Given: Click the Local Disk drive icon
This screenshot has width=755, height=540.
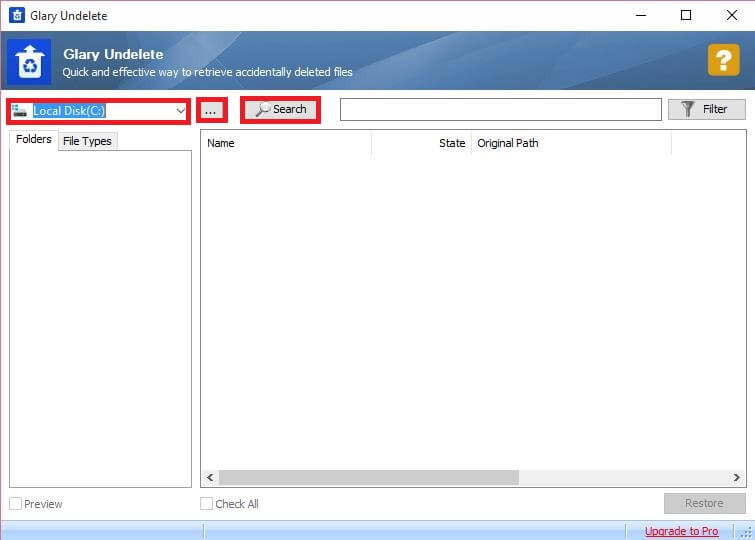Looking at the screenshot, I should (x=19, y=111).
